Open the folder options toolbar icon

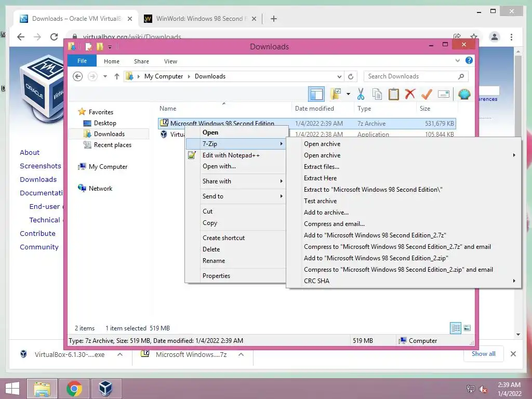336,94
